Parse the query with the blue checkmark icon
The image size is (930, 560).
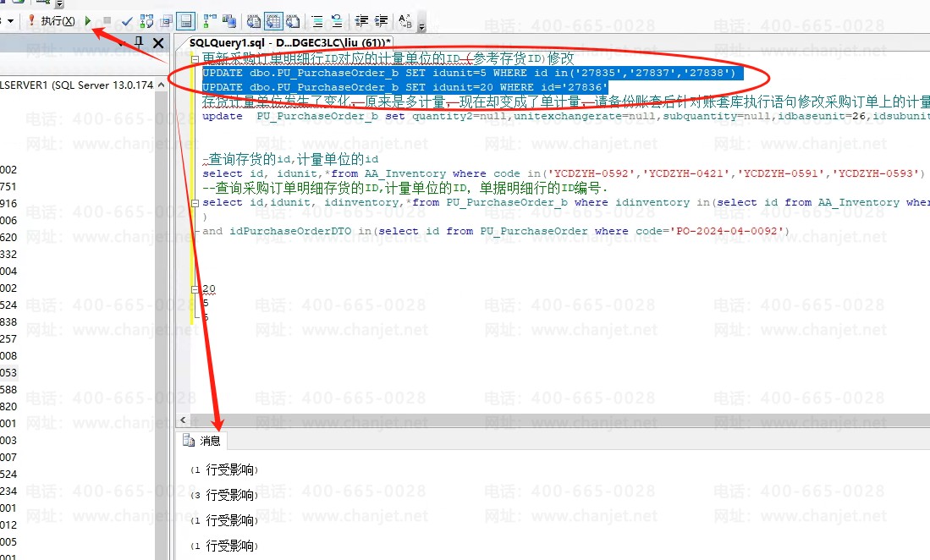point(127,22)
